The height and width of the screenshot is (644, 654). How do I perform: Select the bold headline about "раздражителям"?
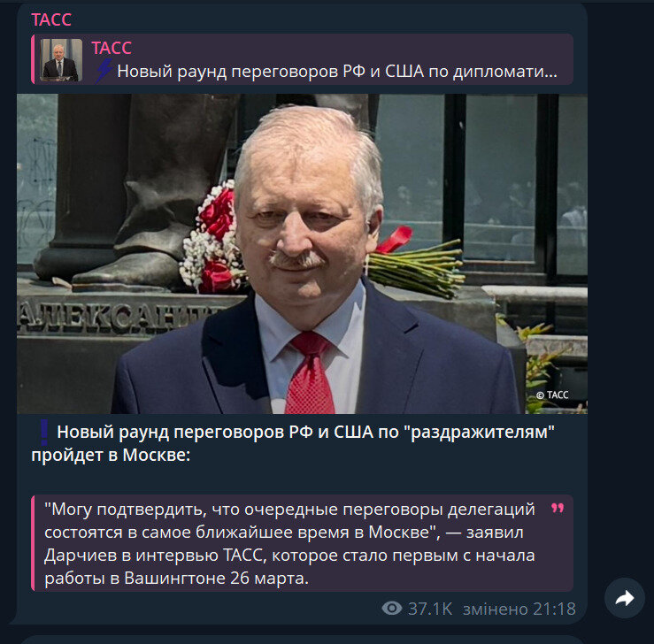293,443
